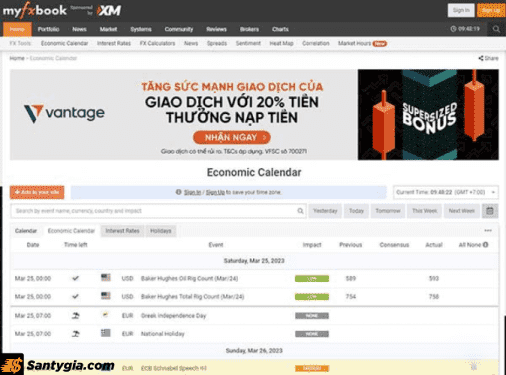
Task: Click Supersized Bonus banner image
Action: pos(428,115)
